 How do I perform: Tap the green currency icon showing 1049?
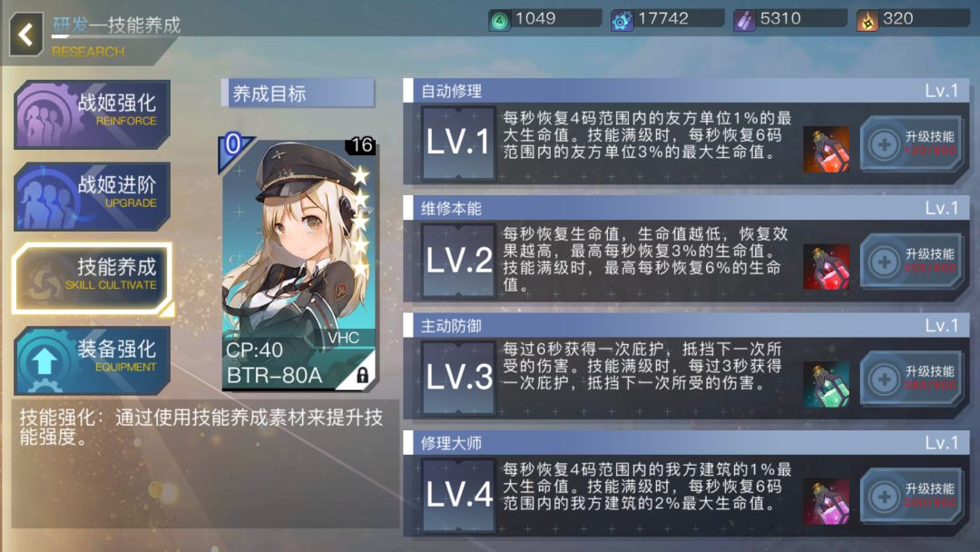click(x=499, y=21)
